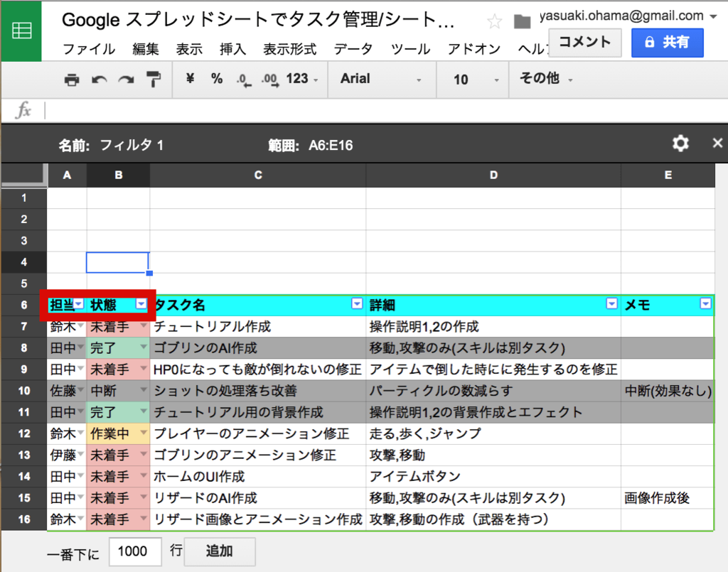
Task: Click the document title text
Action: pos(258,20)
